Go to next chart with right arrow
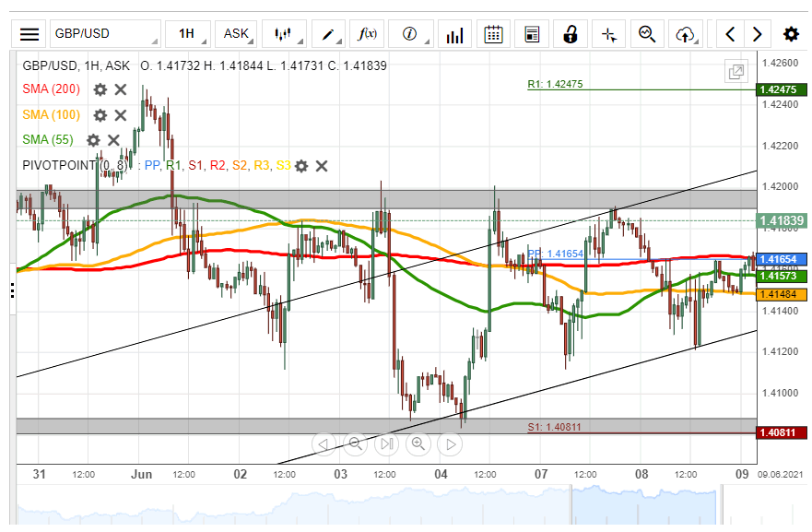Screen dimensions: 812x532 pos(757,34)
